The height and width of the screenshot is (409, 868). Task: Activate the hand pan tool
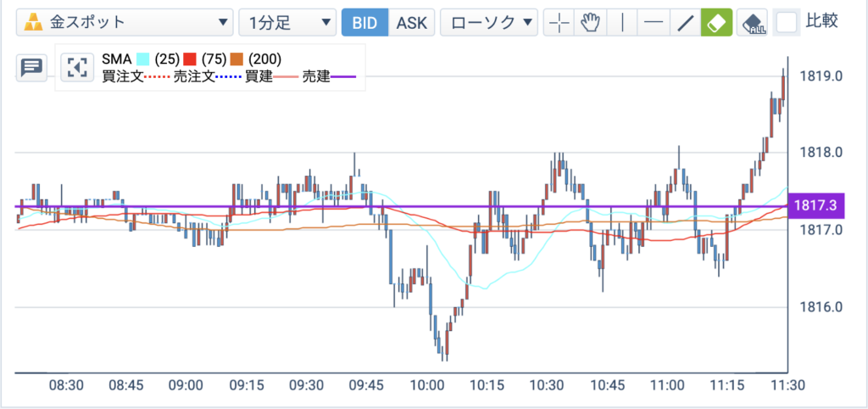pos(591,23)
